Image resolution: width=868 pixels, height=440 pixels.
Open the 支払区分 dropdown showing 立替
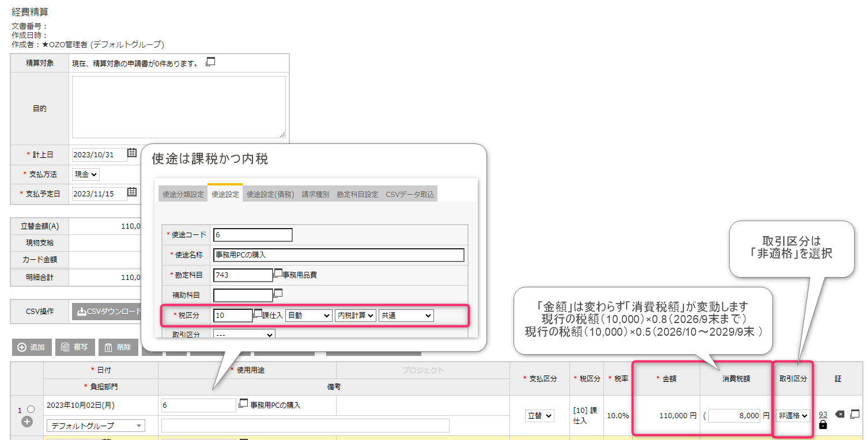[x=539, y=415]
